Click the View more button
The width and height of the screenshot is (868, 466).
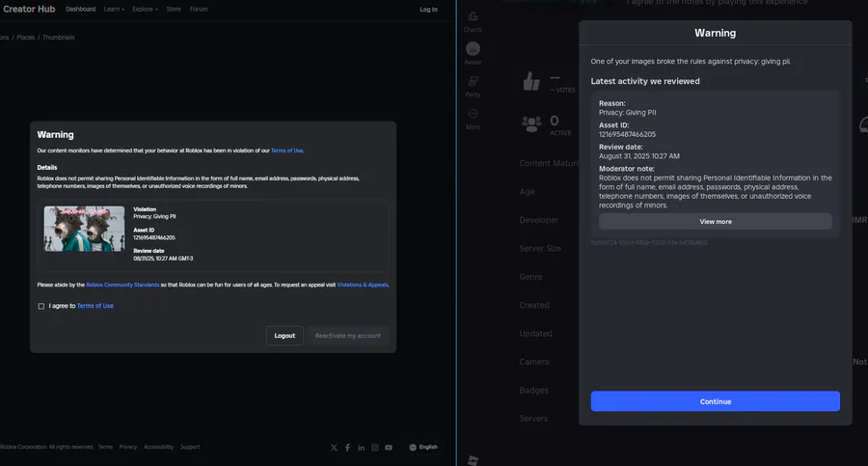point(716,222)
